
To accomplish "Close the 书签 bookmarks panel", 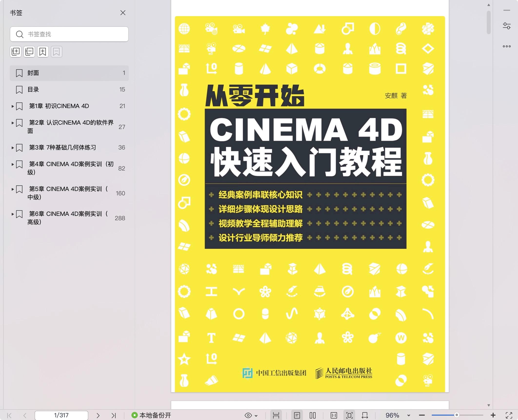I will [x=123, y=13].
